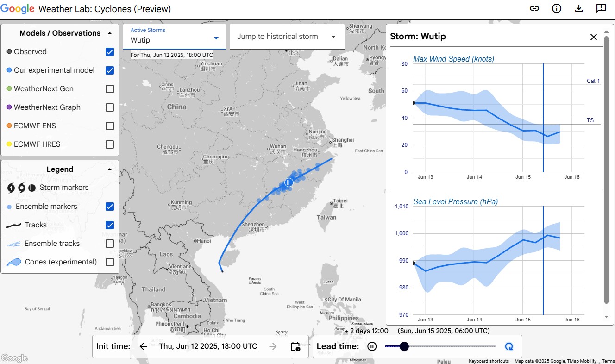Click the Taiwan label on map

coord(326,217)
